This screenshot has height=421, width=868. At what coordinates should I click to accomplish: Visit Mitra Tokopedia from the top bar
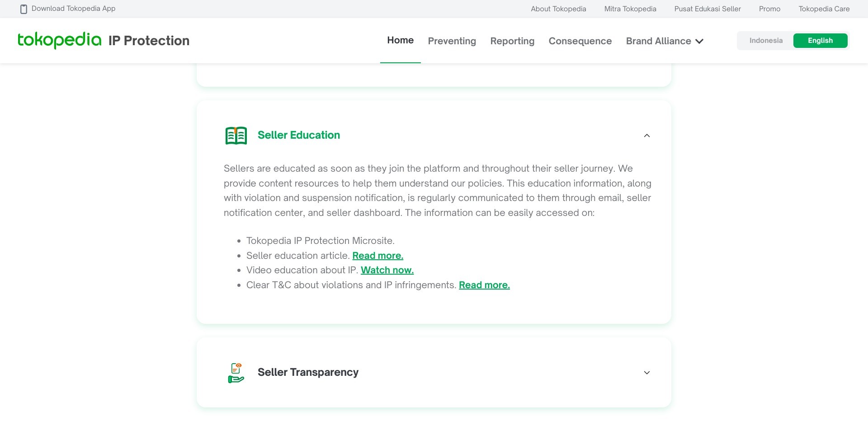630,9
